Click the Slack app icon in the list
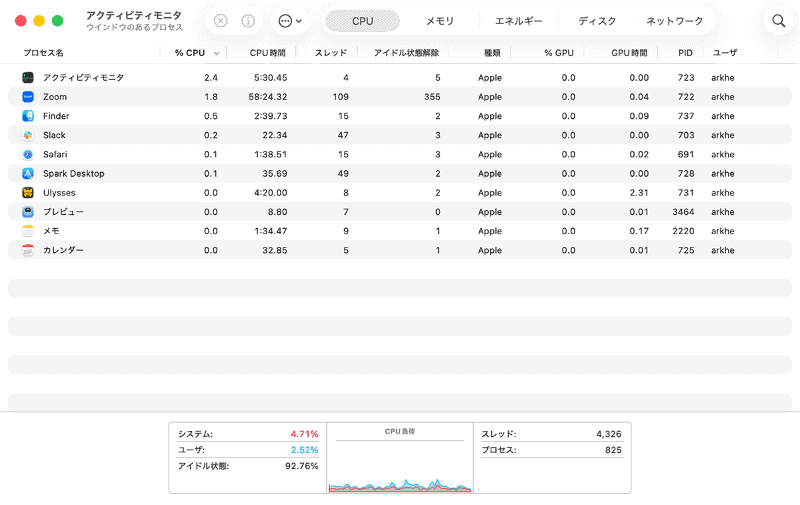The height and width of the screenshot is (505, 800). (28, 135)
